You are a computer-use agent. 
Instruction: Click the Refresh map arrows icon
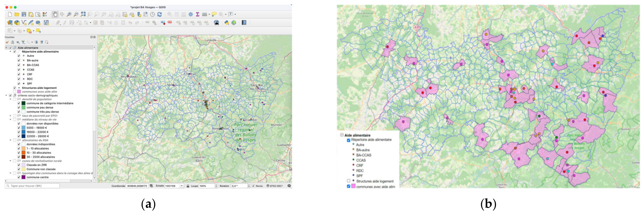pyautogui.click(x=160, y=14)
